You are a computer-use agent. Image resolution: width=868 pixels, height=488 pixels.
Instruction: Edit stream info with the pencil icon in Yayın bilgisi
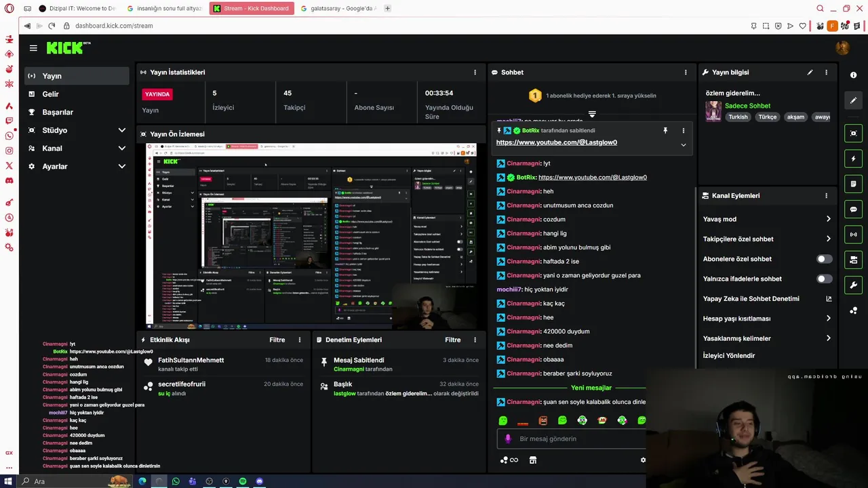810,73
